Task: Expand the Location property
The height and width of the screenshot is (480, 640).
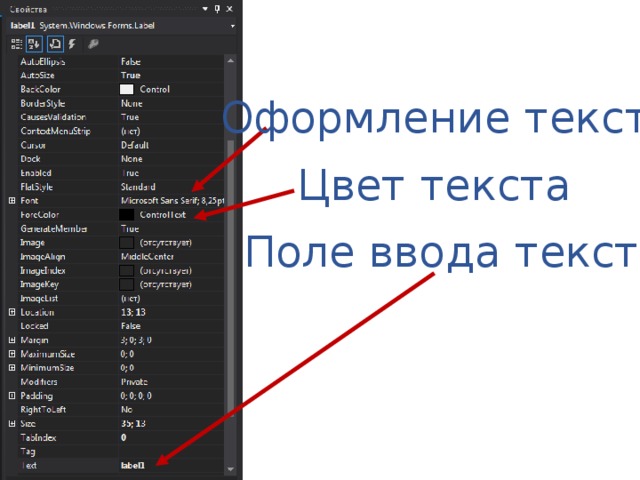Action: pos(12,312)
